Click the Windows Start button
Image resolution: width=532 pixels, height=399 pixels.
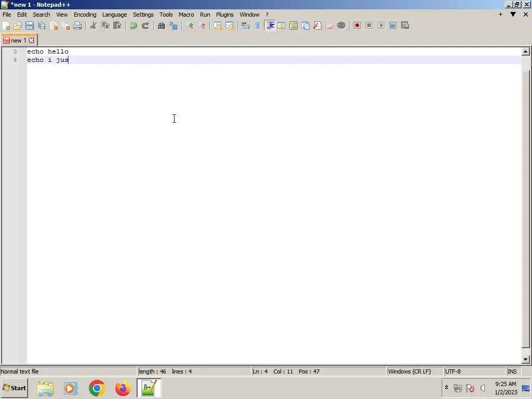click(x=15, y=388)
